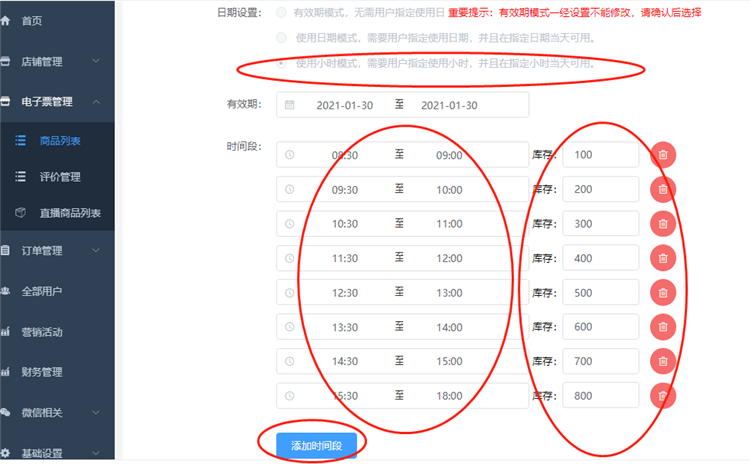Expand the 订单管理 sidebar menu
750x464 pixels.
(55, 250)
